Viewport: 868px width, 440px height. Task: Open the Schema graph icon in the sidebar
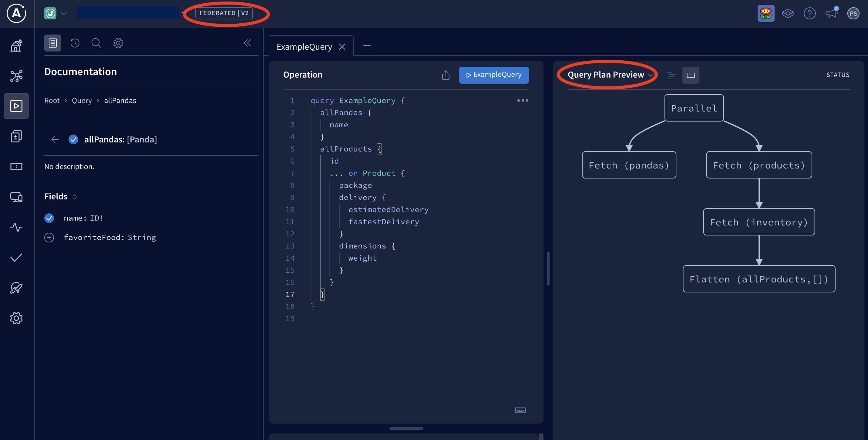pos(16,76)
